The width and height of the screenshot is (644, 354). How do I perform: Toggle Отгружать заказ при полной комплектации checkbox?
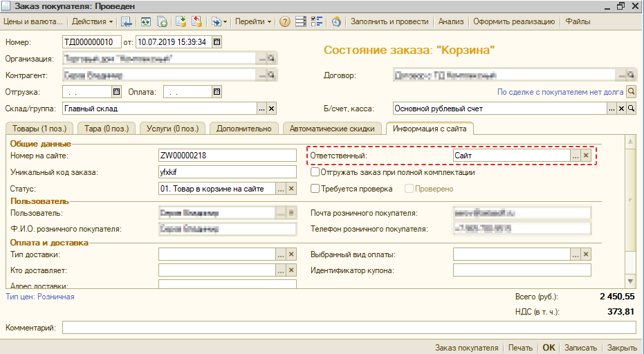tap(315, 172)
